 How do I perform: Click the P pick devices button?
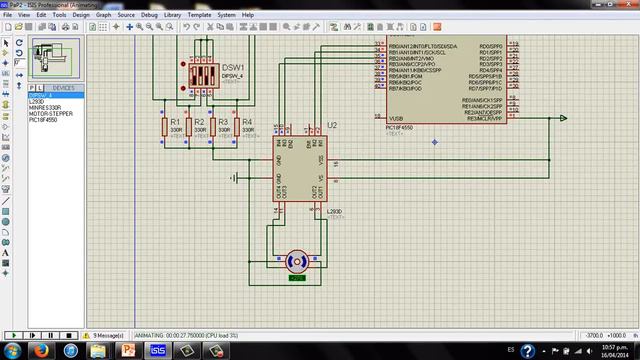point(31,88)
